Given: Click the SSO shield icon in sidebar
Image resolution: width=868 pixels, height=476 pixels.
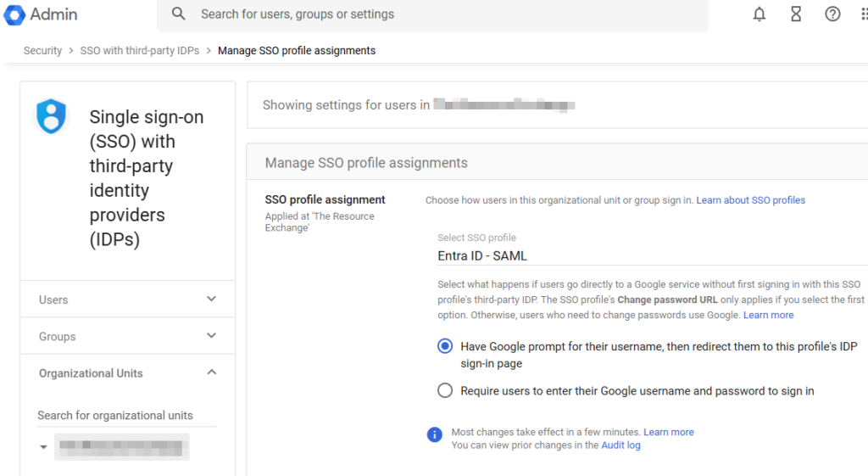Looking at the screenshot, I should (x=52, y=116).
